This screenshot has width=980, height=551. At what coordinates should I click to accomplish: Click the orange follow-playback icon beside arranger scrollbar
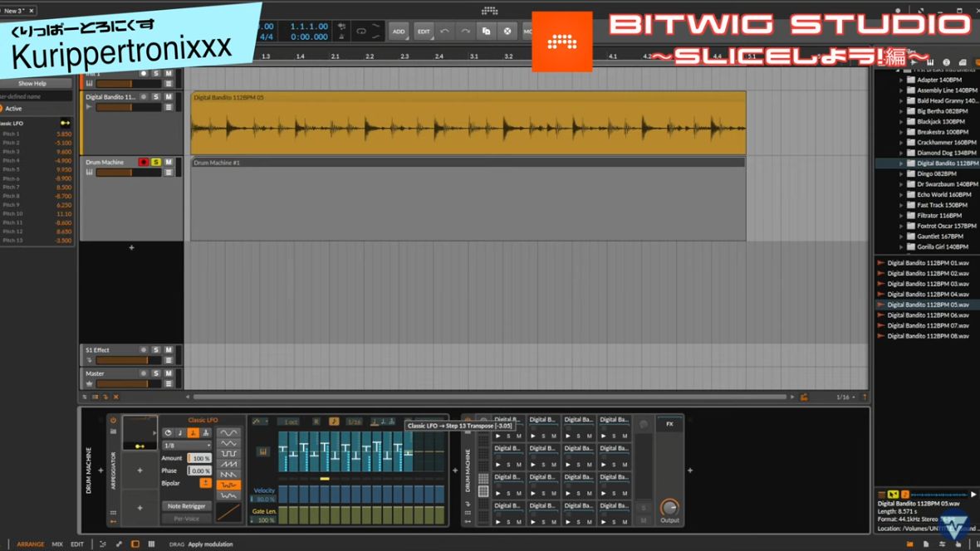(x=804, y=397)
